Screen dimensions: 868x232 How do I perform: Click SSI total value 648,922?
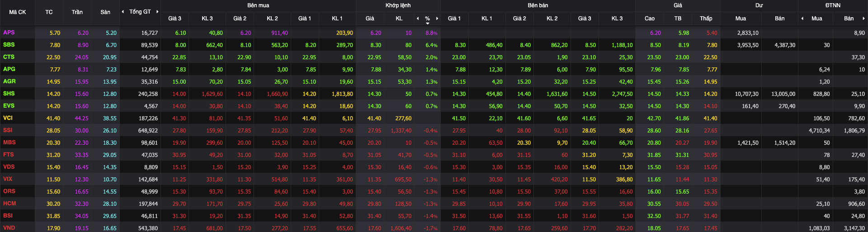tap(148, 131)
